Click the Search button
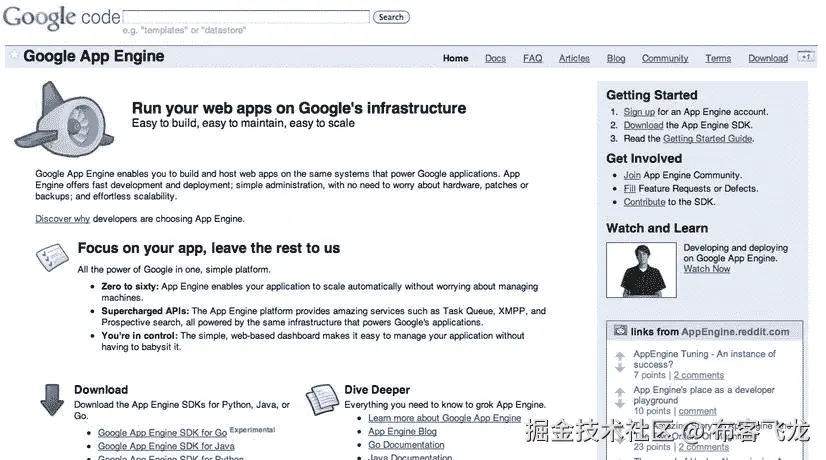Viewport: 826px width, 460px height. 391,17
